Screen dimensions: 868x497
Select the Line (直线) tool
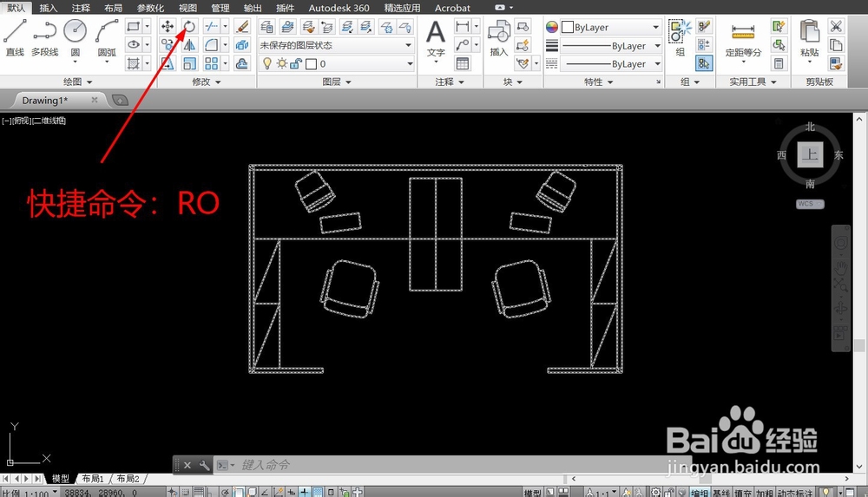pos(15,36)
